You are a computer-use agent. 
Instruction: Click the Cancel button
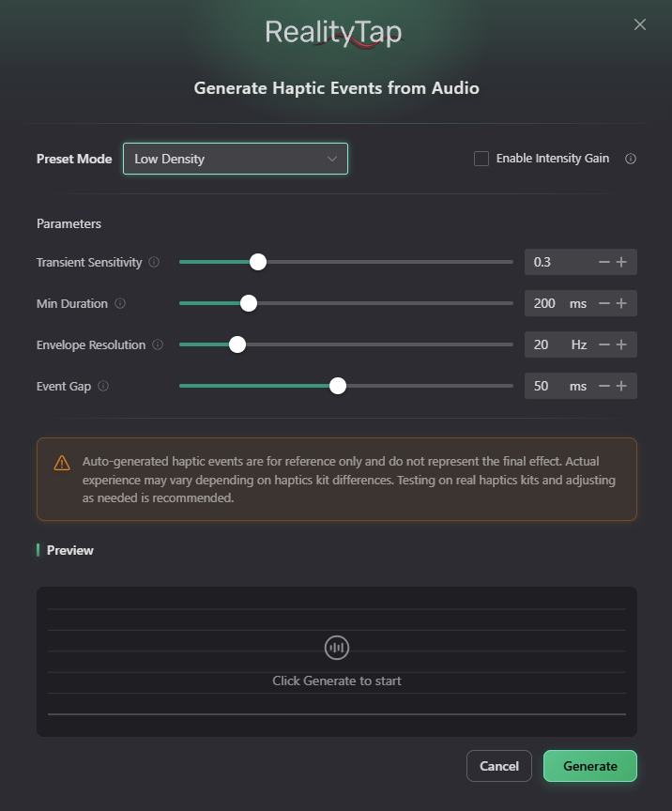click(499, 766)
